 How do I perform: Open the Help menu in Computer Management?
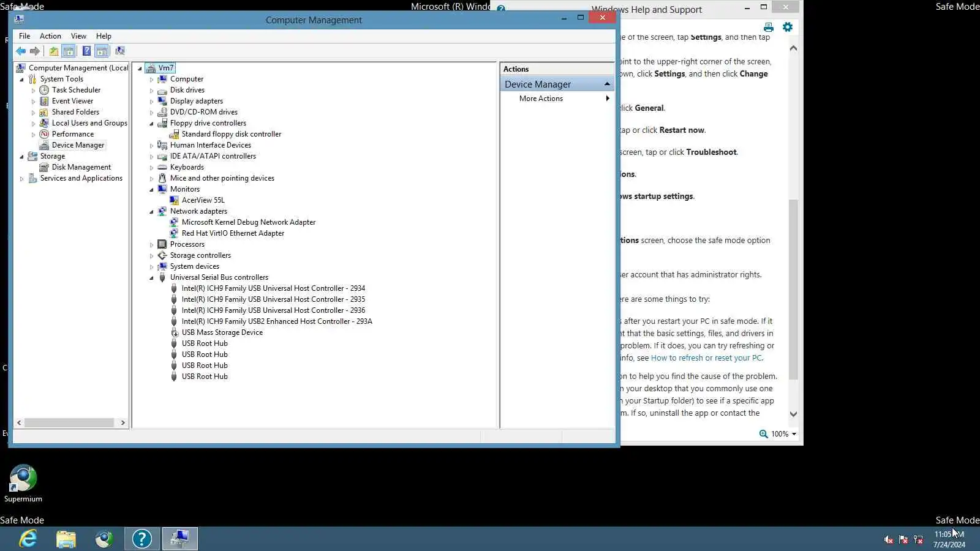(104, 36)
